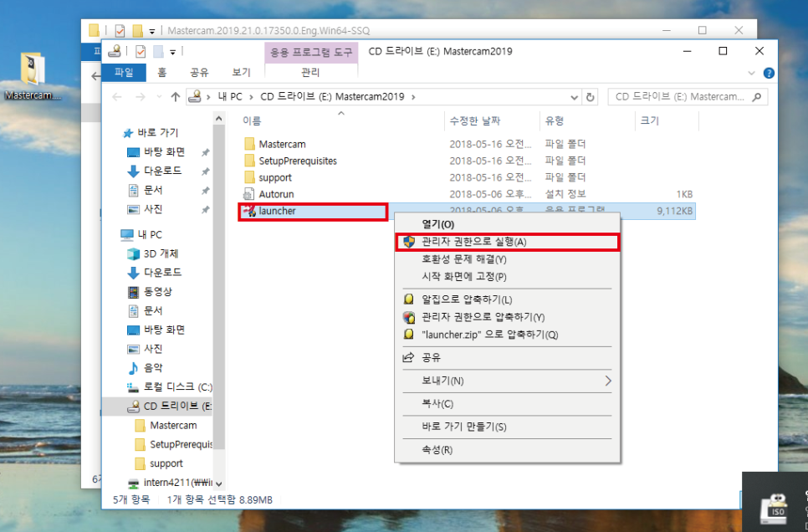Image resolution: width=808 pixels, height=532 pixels.
Task: Click the Help question mark icon
Action: (x=769, y=74)
